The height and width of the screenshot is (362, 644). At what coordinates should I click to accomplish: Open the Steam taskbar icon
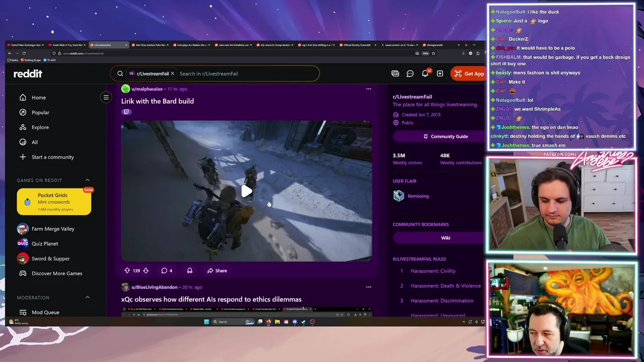[x=303, y=322]
